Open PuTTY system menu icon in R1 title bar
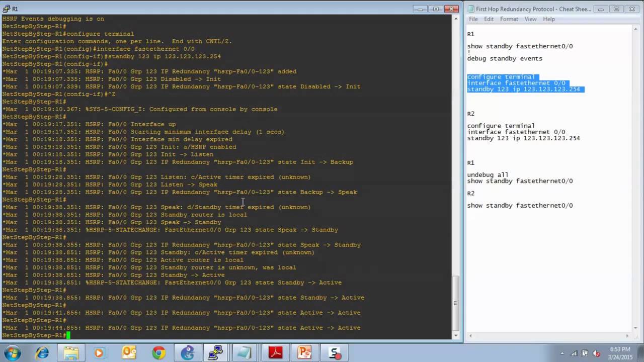644x362 pixels. click(6, 9)
